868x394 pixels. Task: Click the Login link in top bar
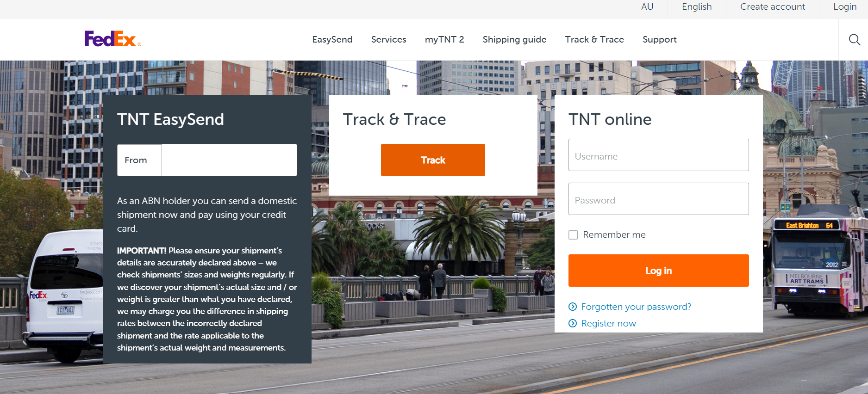tap(845, 7)
